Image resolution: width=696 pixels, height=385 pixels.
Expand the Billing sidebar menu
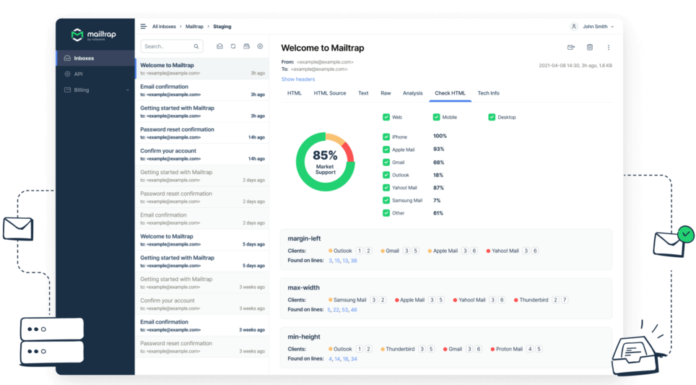tap(95, 90)
